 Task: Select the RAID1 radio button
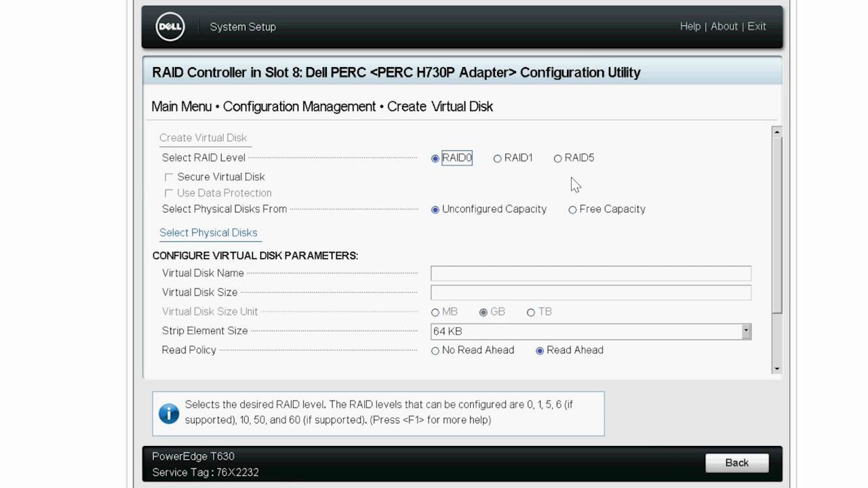pyautogui.click(x=497, y=159)
